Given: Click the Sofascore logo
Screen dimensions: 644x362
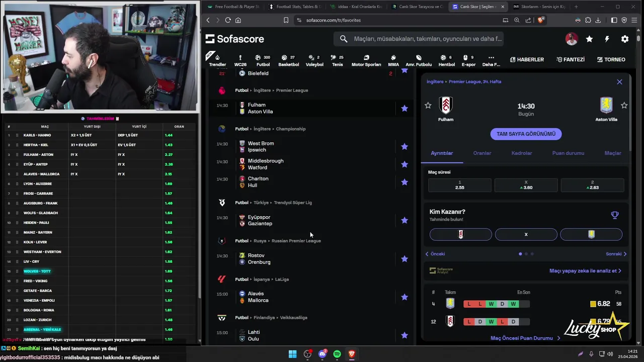Looking at the screenshot, I should (x=235, y=39).
